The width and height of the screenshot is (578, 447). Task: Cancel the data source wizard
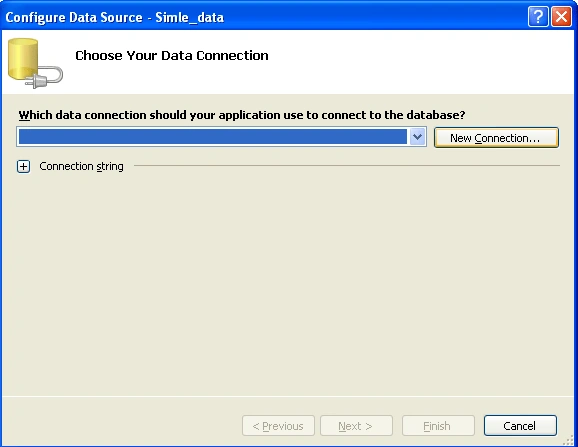[520, 426]
